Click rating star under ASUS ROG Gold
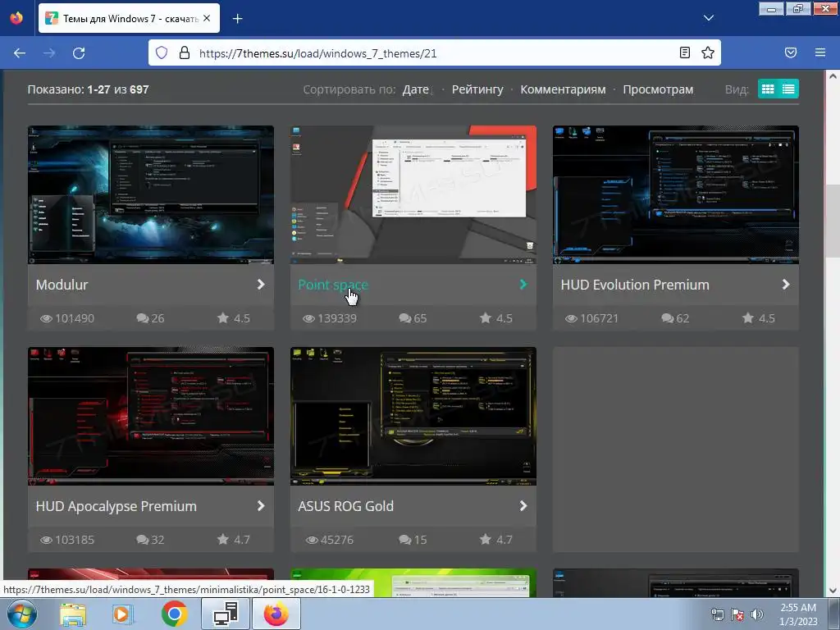Viewport: 840px width, 630px height. pyautogui.click(x=486, y=539)
